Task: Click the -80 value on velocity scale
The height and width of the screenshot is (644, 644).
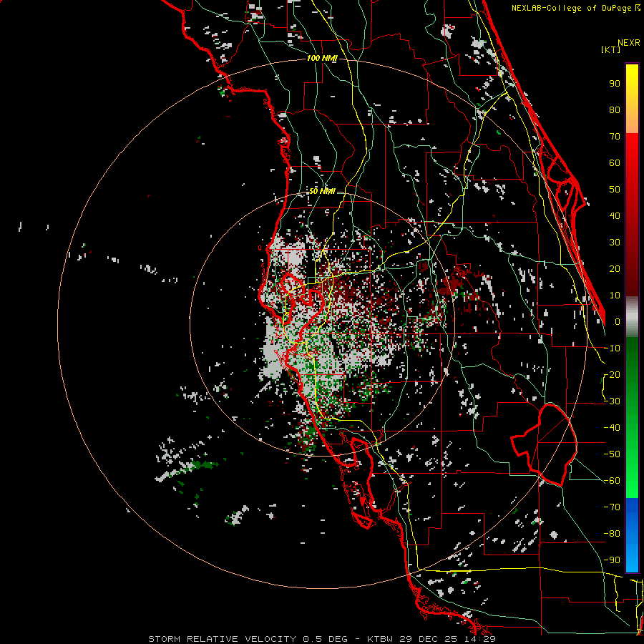Action: click(612, 534)
